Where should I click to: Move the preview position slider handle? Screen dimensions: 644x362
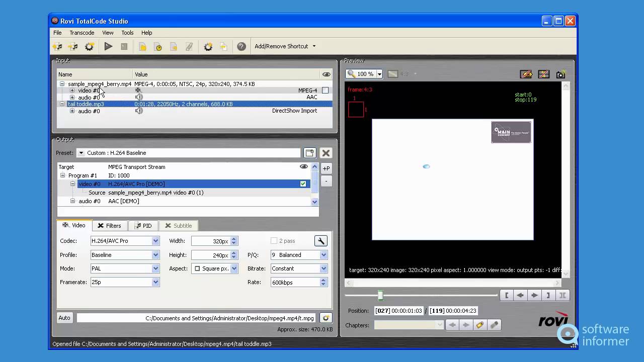coord(381,296)
